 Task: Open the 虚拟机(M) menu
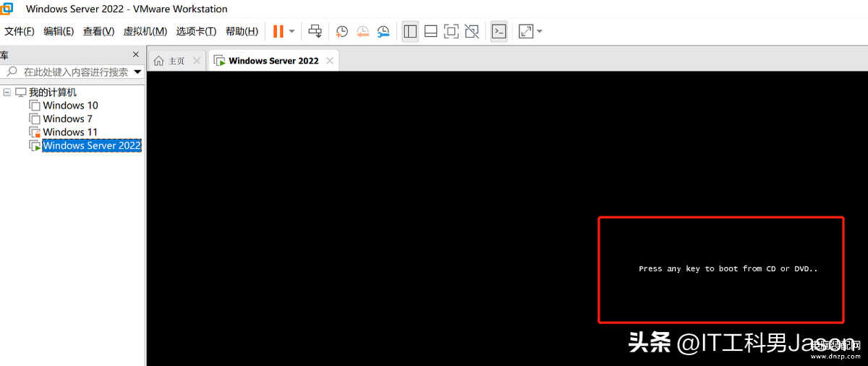145,31
